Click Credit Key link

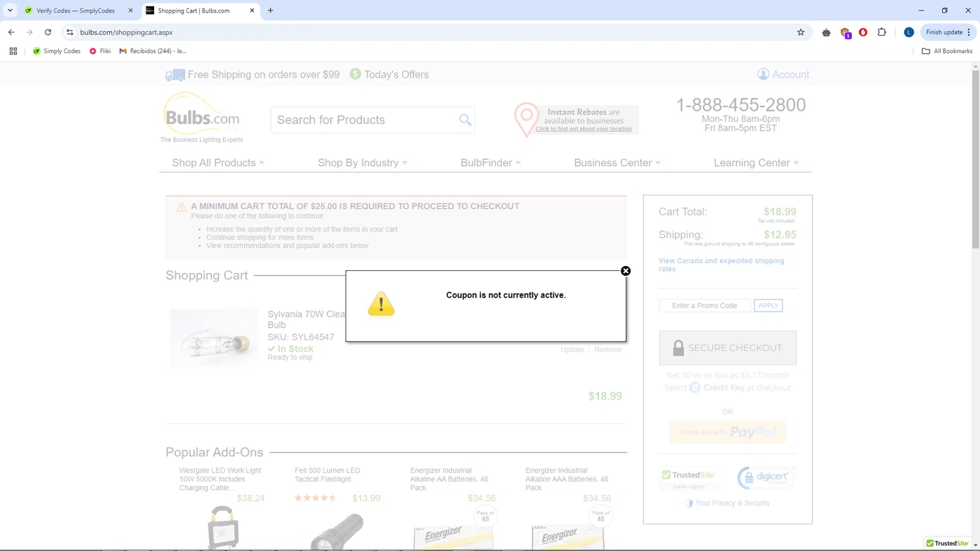717,388
